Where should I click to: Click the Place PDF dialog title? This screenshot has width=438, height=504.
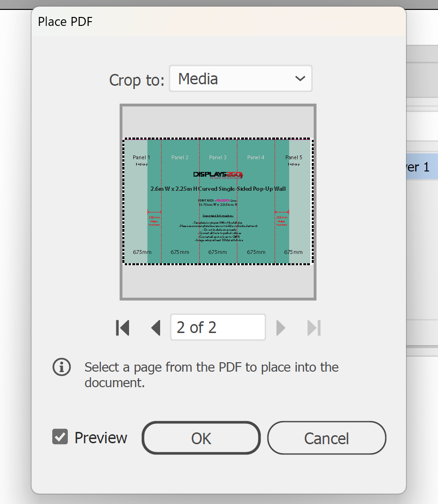pos(65,22)
